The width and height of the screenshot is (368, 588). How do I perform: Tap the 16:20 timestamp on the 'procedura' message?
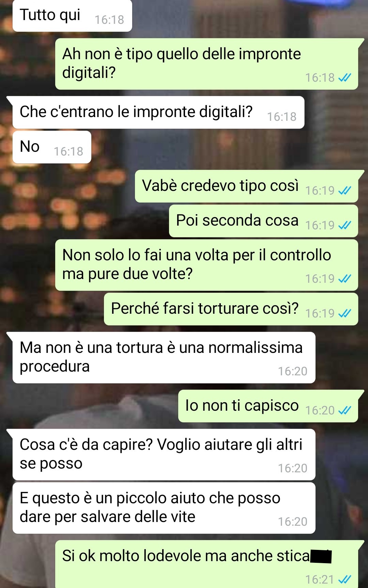pos(293,371)
